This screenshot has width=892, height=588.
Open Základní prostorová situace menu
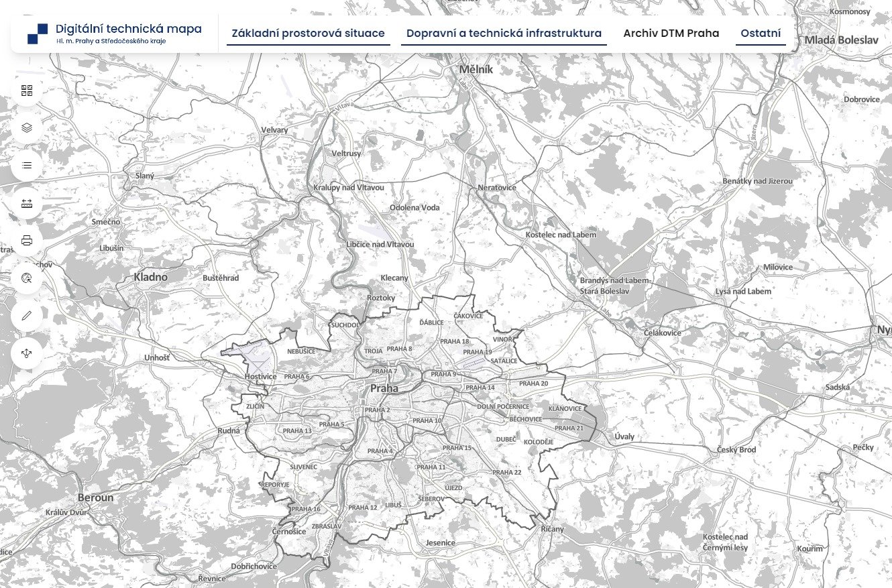click(308, 34)
